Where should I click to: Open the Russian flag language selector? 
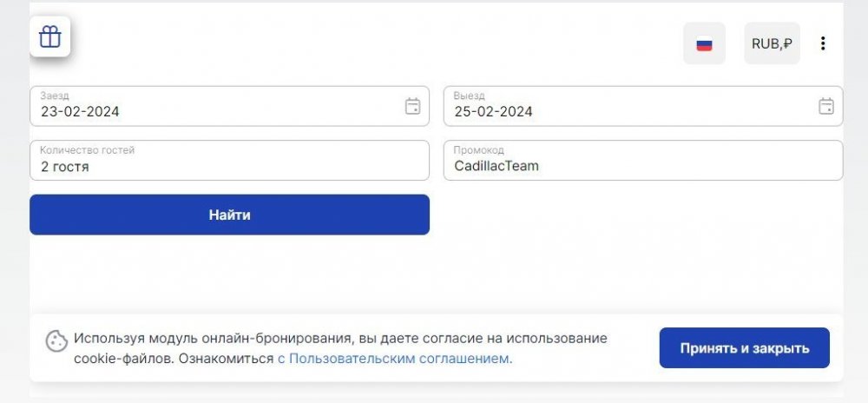click(x=704, y=43)
